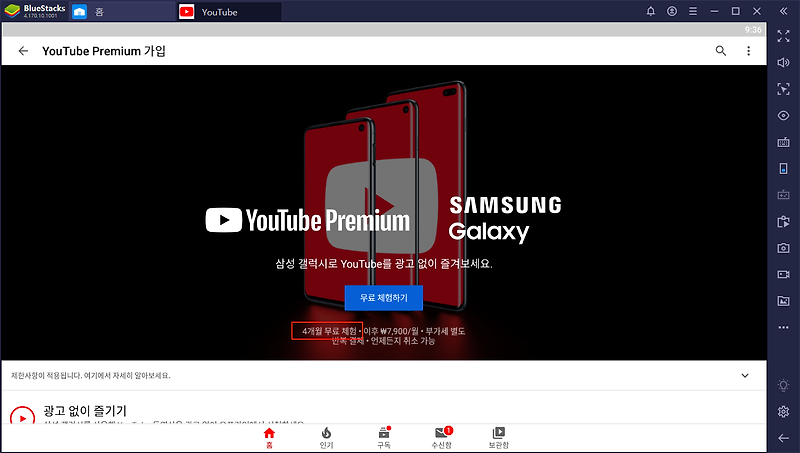
Task: Open keyboard game controls in sidebar
Action: coord(783,142)
